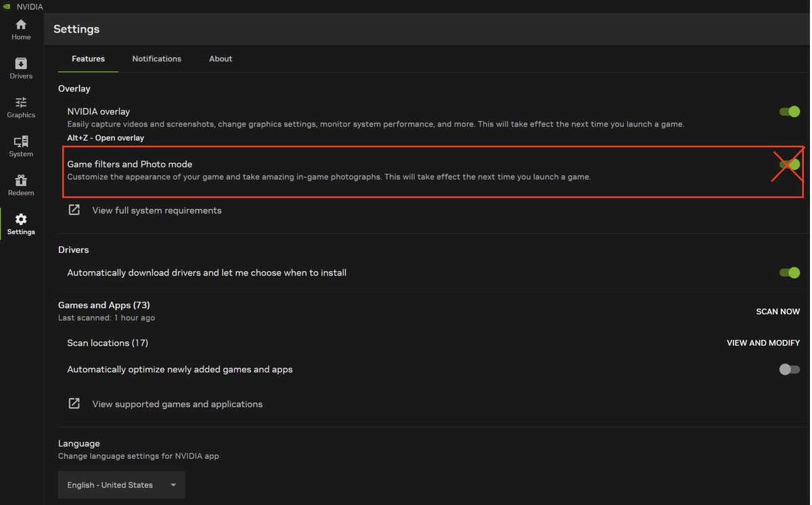Turn off the NVIDIA overlay toggle
This screenshot has width=812, height=505.
pos(790,112)
